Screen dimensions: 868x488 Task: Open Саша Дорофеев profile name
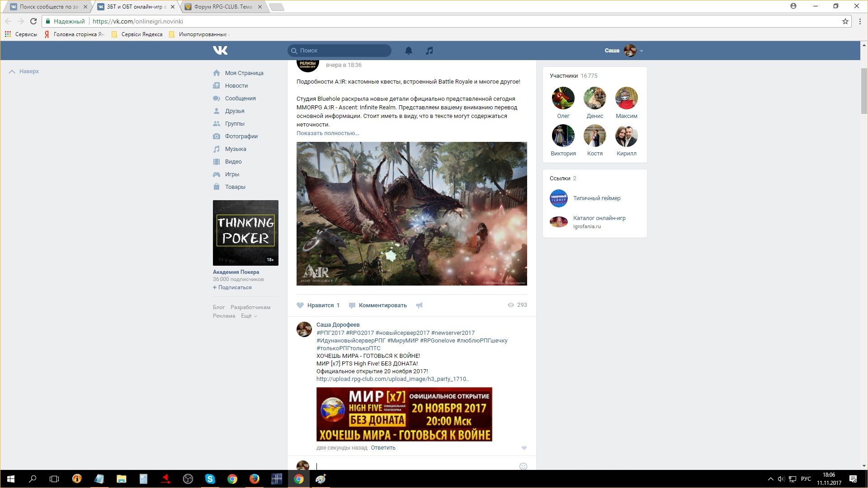[338, 325]
